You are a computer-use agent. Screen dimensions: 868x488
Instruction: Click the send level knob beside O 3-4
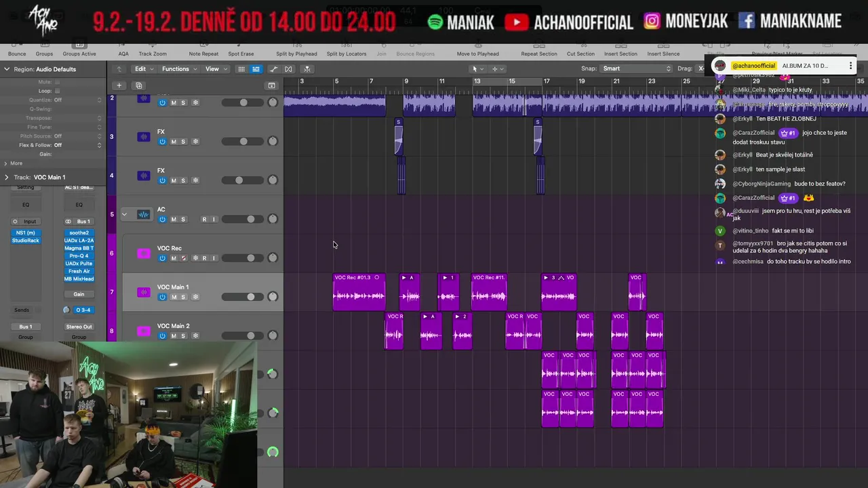66,310
